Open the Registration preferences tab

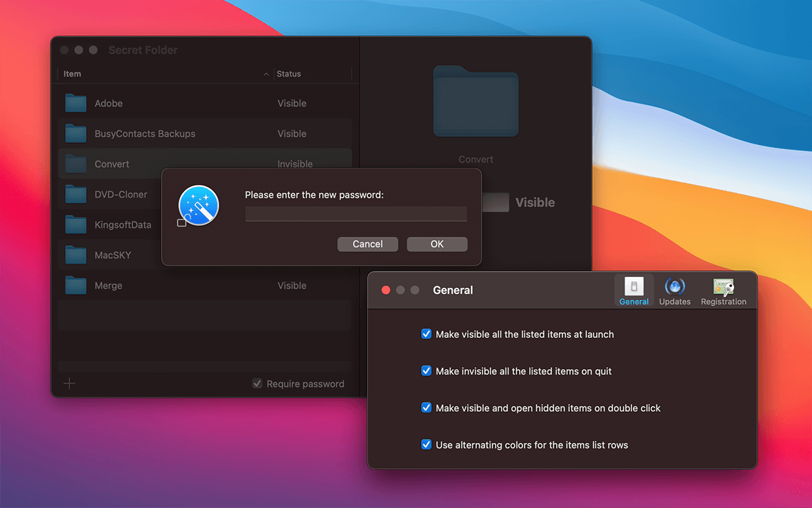coord(723,291)
